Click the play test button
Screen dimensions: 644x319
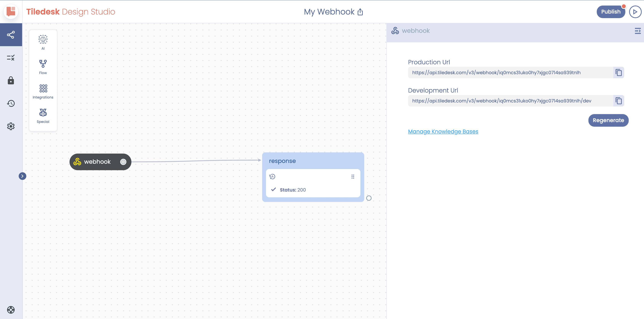point(635,12)
